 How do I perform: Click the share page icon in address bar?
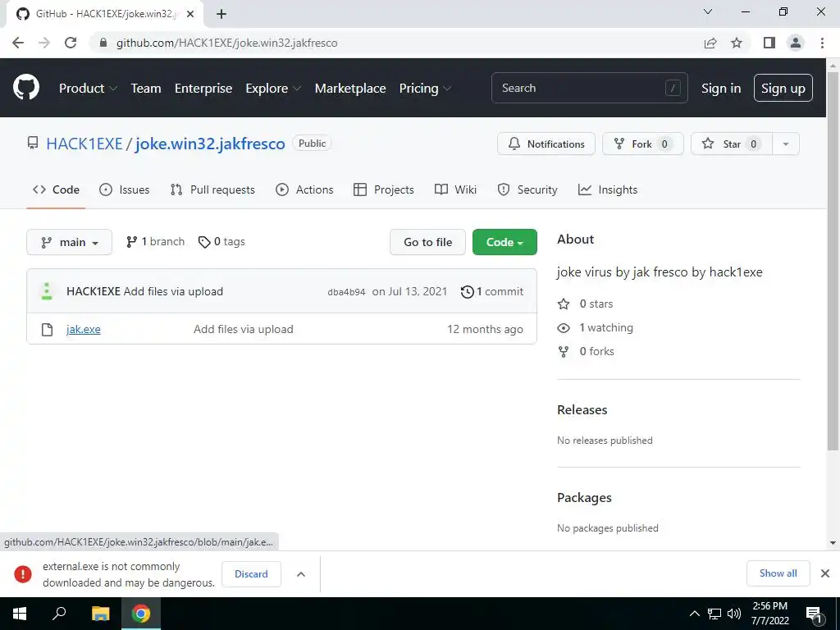pos(710,43)
